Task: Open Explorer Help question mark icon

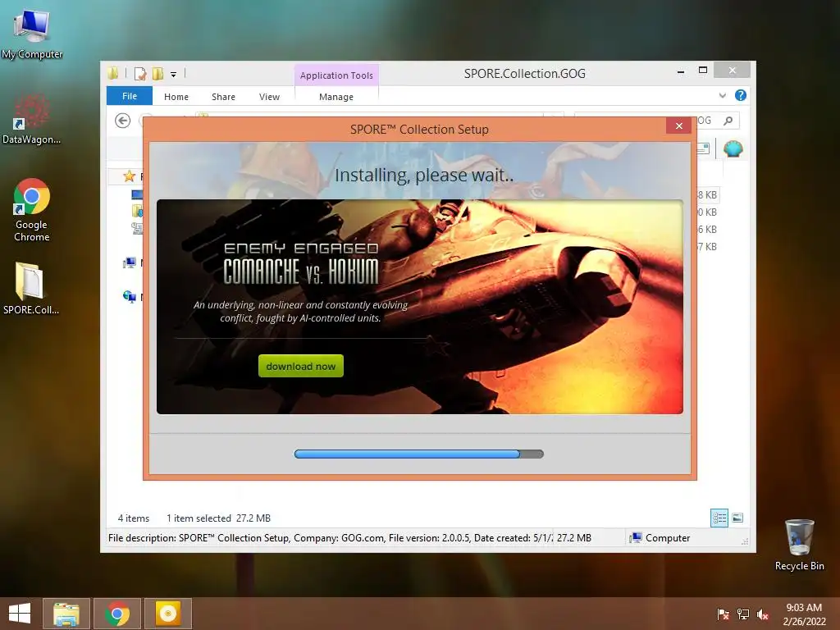Action: pyautogui.click(x=741, y=95)
